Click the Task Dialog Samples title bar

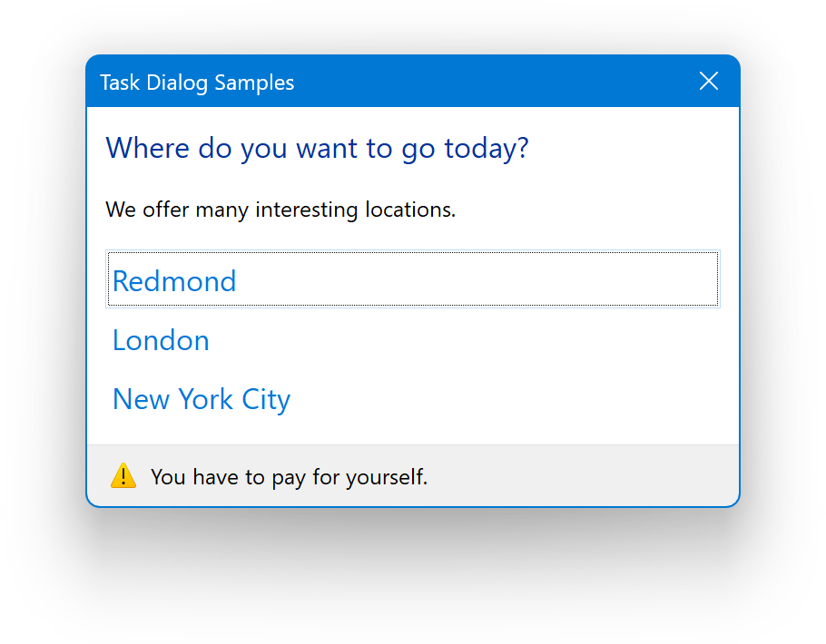(x=408, y=82)
